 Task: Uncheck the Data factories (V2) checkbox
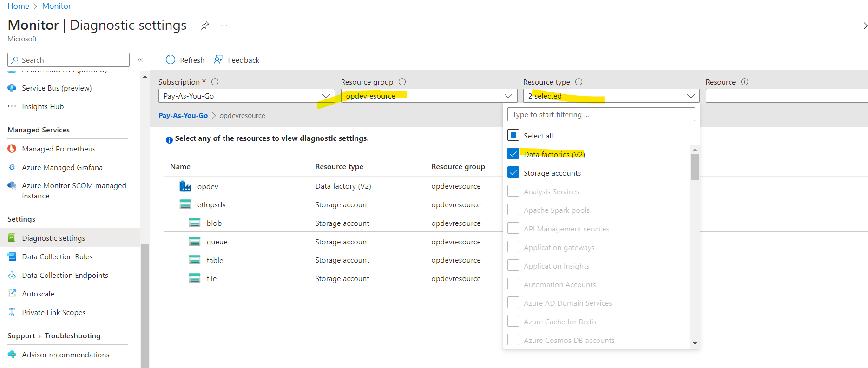pyautogui.click(x=513, y=154)
